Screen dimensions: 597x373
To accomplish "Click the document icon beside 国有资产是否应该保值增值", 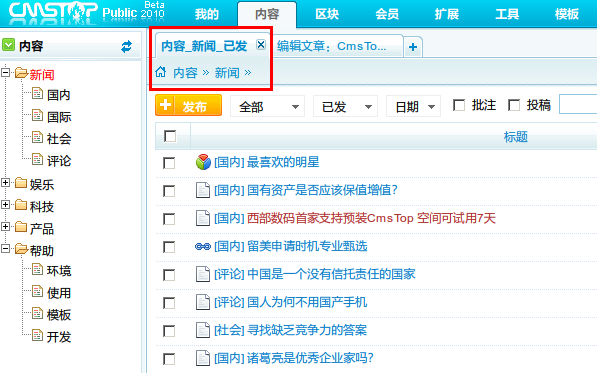I will click(x=203, y=190).
